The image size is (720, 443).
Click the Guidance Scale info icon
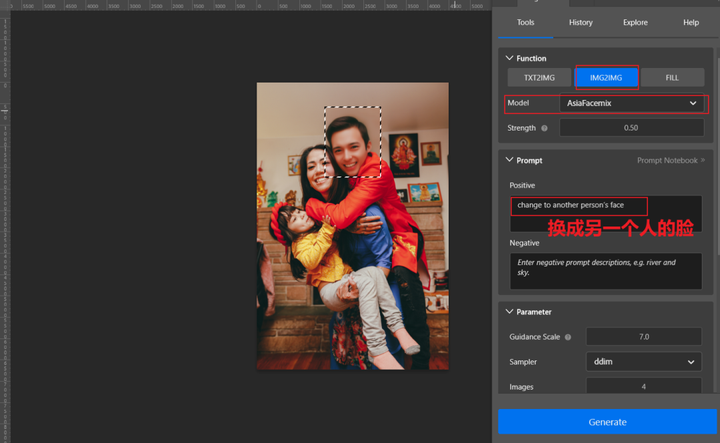(x=568, y=337)
